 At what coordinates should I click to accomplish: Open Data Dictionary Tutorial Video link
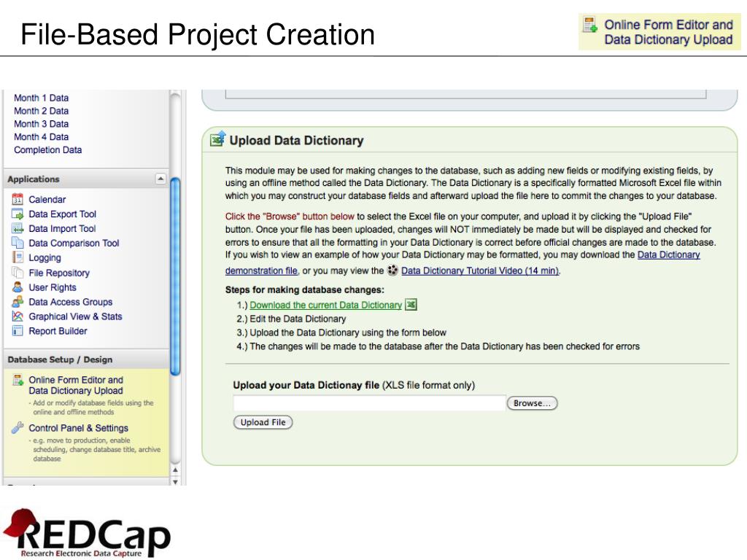tap(480, 271)
